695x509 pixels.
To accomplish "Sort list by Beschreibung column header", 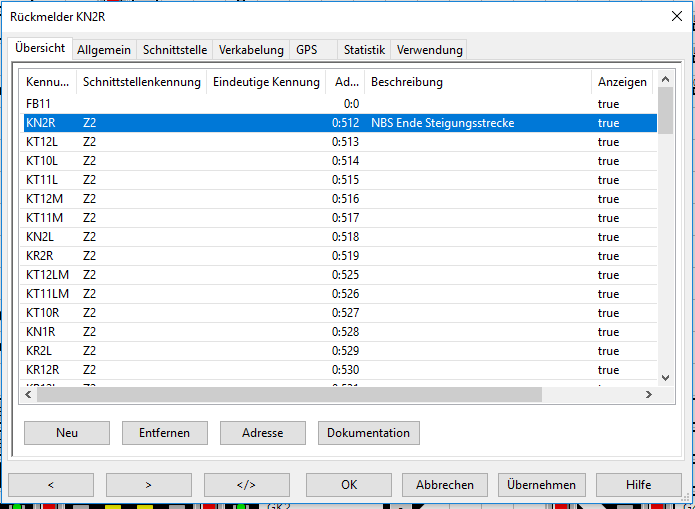I will 477,82.
